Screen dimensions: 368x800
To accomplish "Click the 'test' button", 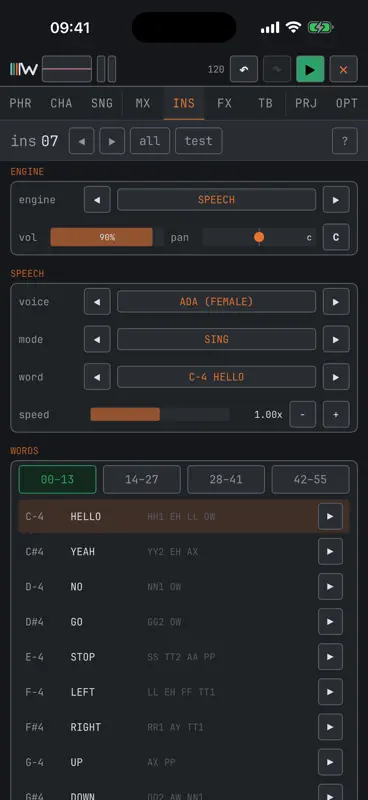I will point(199,141).
